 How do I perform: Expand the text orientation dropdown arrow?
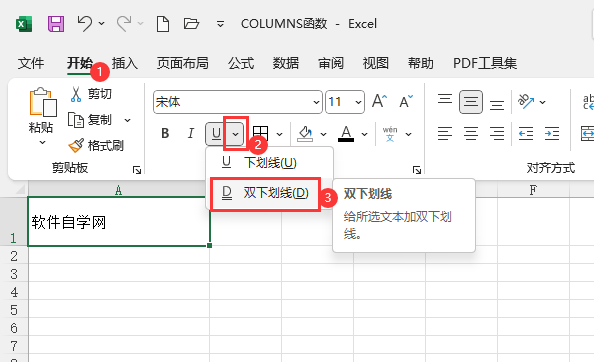coord(542,102)
